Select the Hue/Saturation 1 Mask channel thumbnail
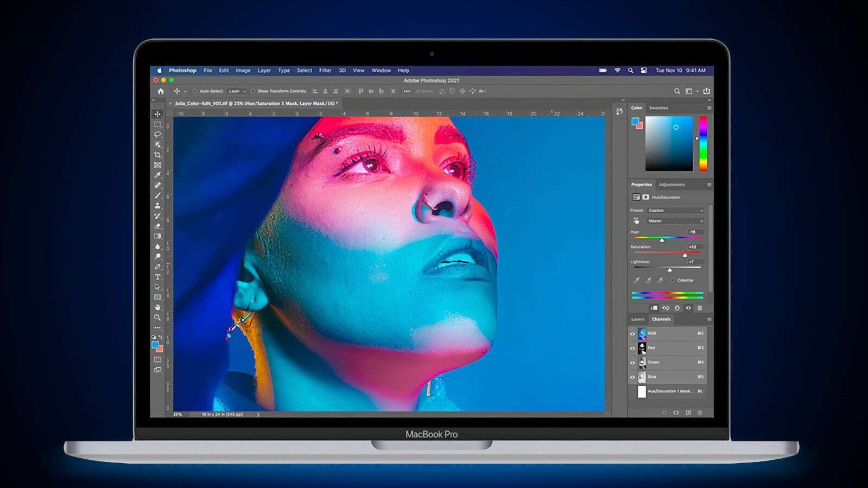868x488 pixels. coord(642,391)
